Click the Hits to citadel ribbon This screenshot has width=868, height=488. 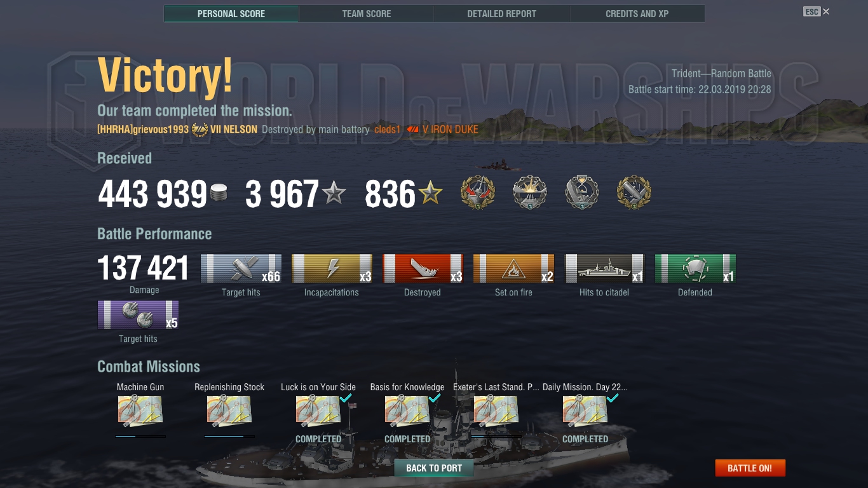pyautogui.click(x=604, y=269)
